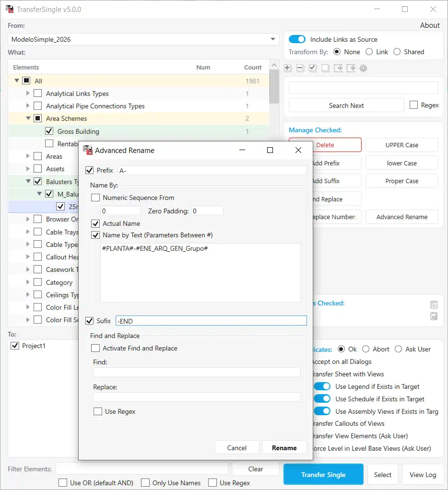Select the Link transform radio button
Screen dimensions: 448x490
pos(369,52)
